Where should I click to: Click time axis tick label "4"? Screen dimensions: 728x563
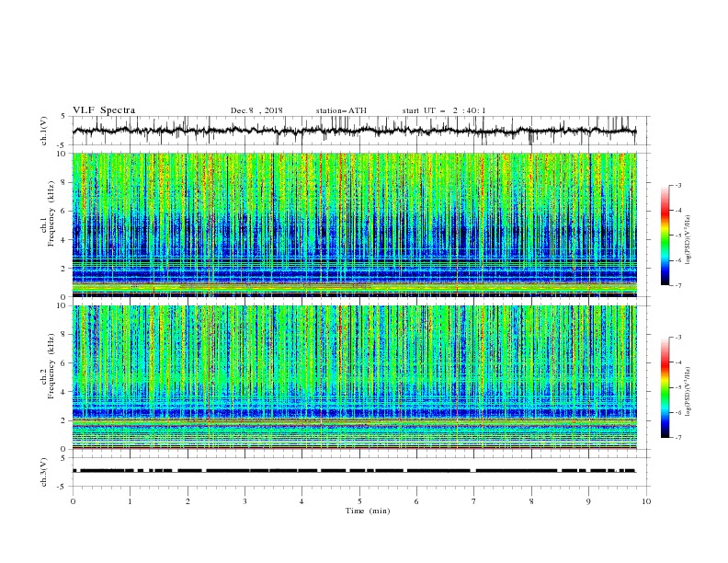click(302, 501)
